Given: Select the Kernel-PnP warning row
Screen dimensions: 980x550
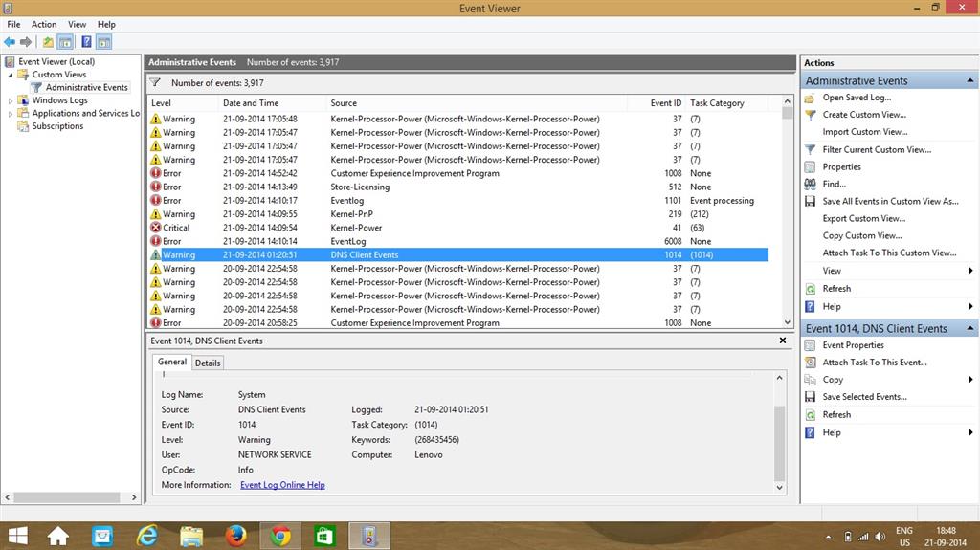Looking at the screenshot, I should pos(459,214).
